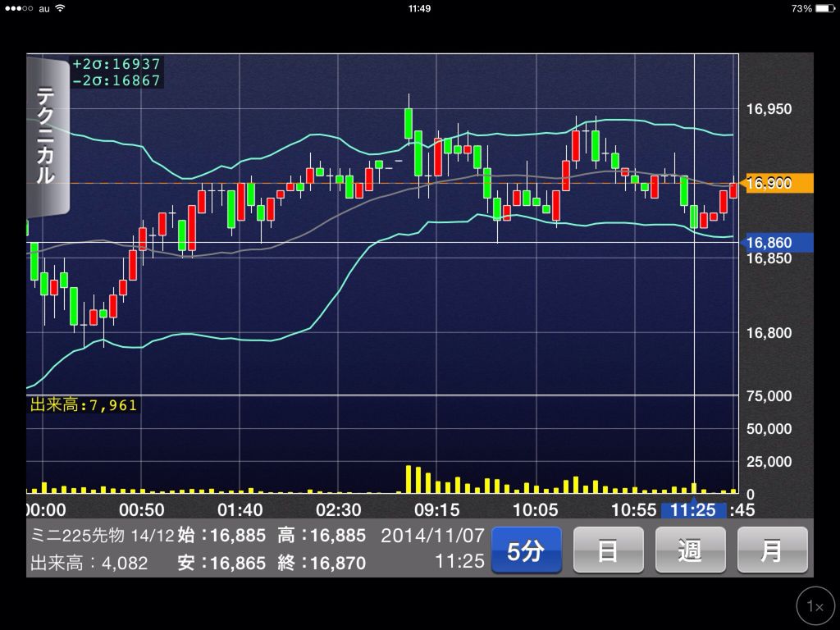This screenshot has width=840, height=630.
Task: Click the 50,000 volume axis label
Action: [x=769, y=428]
